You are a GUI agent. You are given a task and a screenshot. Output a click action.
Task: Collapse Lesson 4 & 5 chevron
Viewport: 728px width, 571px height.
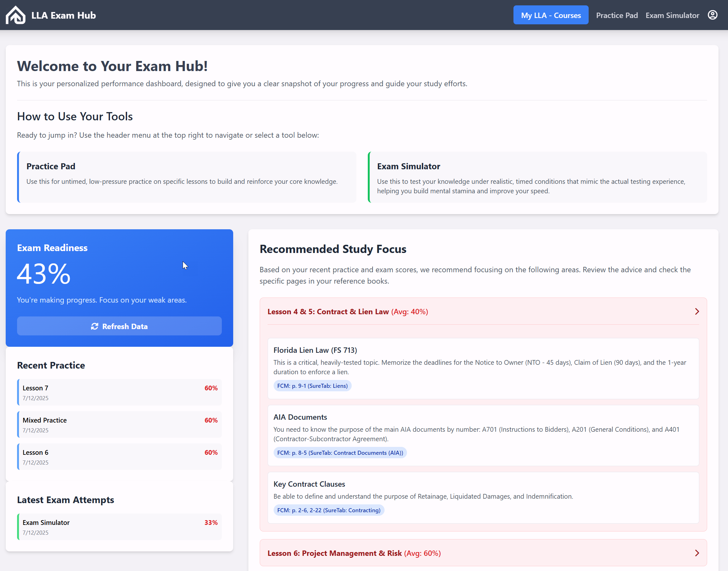(x=697, y=312)
